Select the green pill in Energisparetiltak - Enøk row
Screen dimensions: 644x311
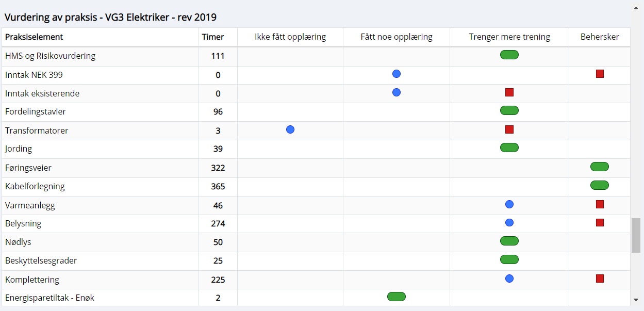tap(397, 297)
